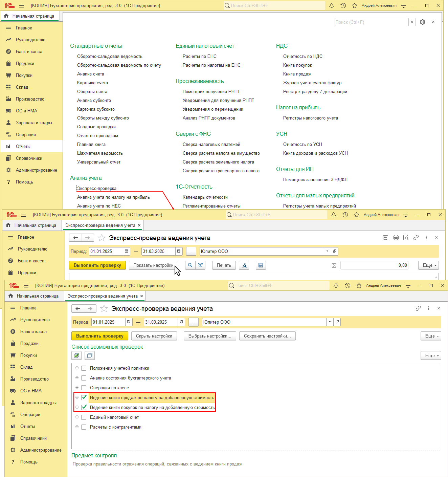Viewport: 448px width, 477px height.
Task: Enable the Анализ состояния бухгалтерского учета checkbox
Action: [x=84, y=378]
